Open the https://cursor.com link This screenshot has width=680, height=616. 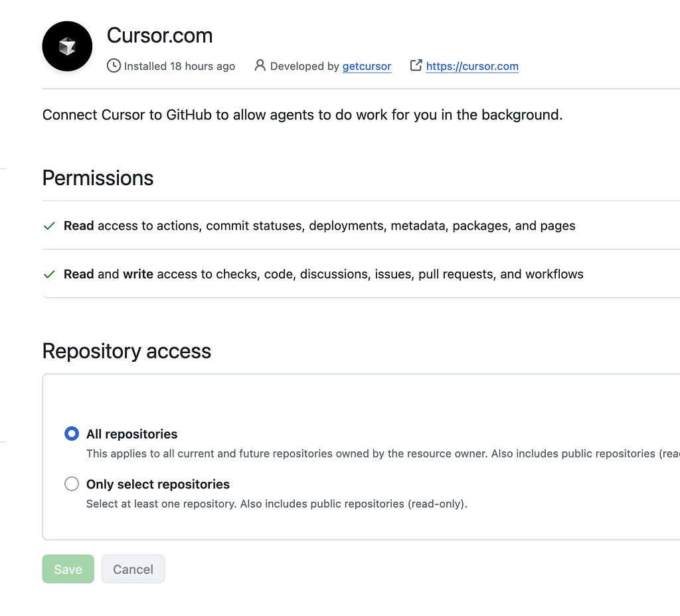pyautogui.click(x=472, y=66)
